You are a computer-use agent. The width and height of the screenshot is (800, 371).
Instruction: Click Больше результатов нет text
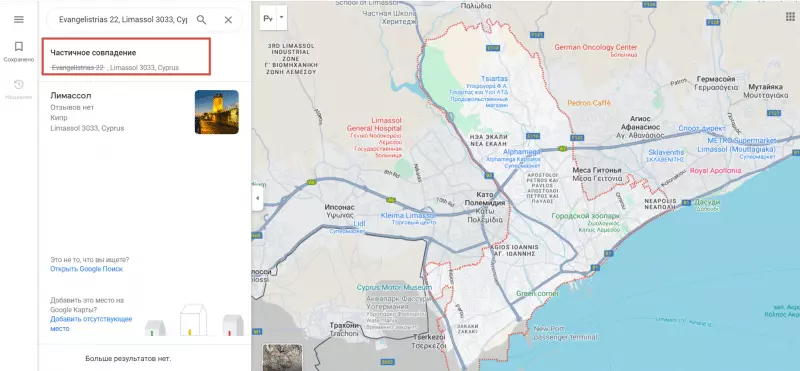(x=128, y=358)
